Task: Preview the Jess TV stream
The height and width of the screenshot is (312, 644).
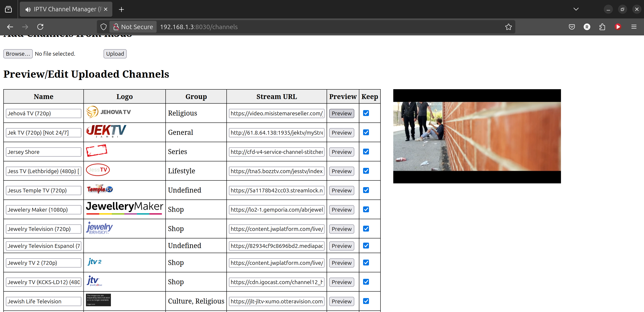Action: (341, 171)
